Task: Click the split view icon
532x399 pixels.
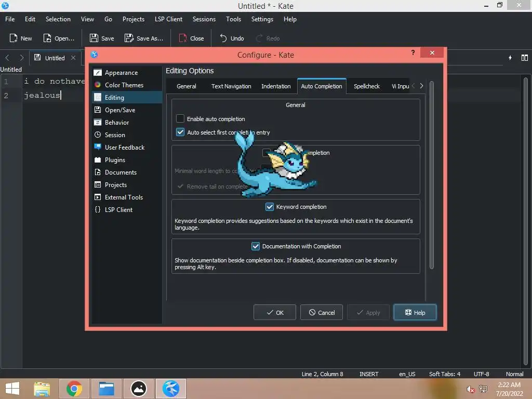Action: (x=525, y=58)
